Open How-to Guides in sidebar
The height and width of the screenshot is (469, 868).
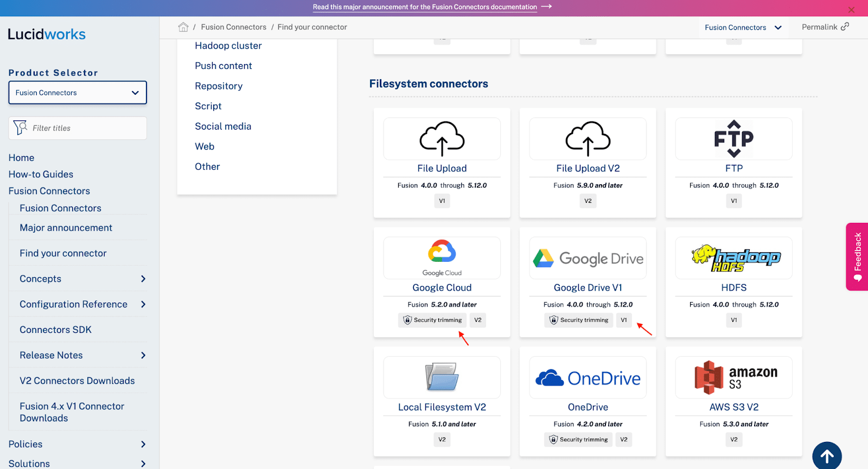[41, 174]
